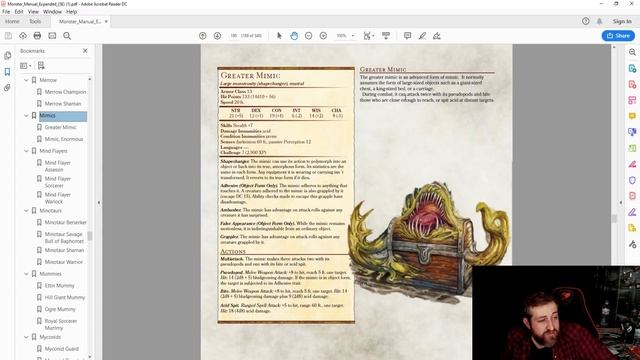
Task: Open page thumbnails panel icon
Action: [7, 56]
